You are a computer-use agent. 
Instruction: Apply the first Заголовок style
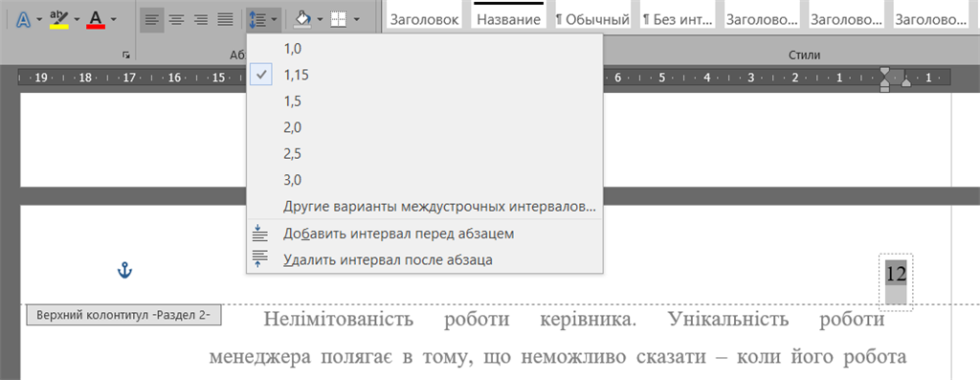[x=425, y=15]
